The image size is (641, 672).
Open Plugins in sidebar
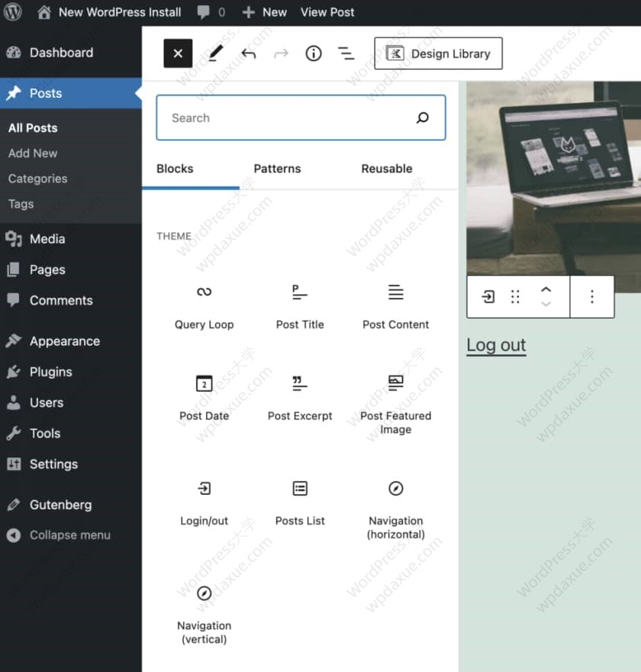[x=71, y=372]
